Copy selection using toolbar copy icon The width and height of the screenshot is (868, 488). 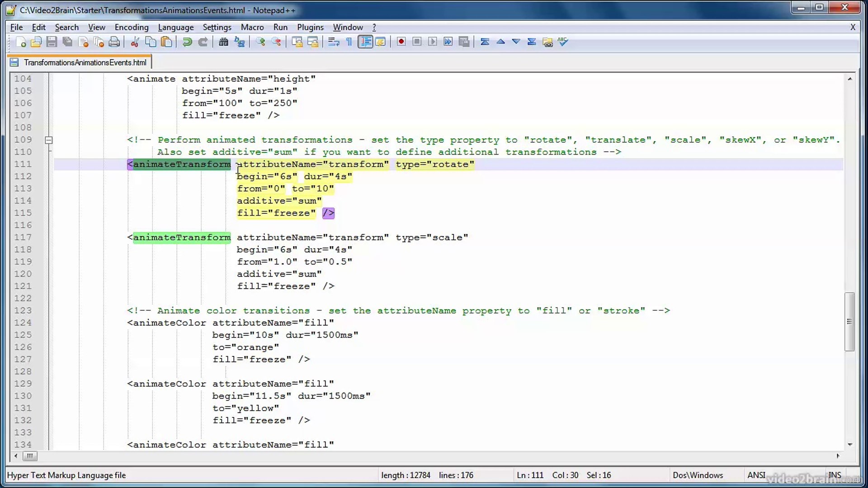click(151, 42)
